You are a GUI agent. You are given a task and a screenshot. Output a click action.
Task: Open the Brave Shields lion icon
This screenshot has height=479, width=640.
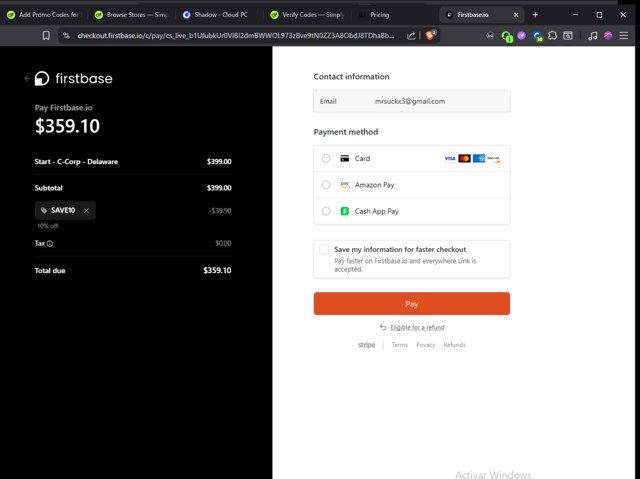click(x=431, y=35)
